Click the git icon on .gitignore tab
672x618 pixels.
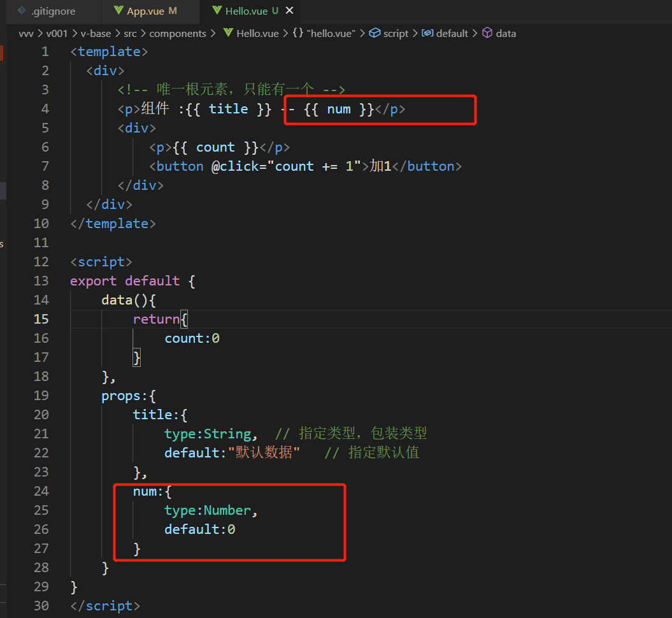point(22,11)
